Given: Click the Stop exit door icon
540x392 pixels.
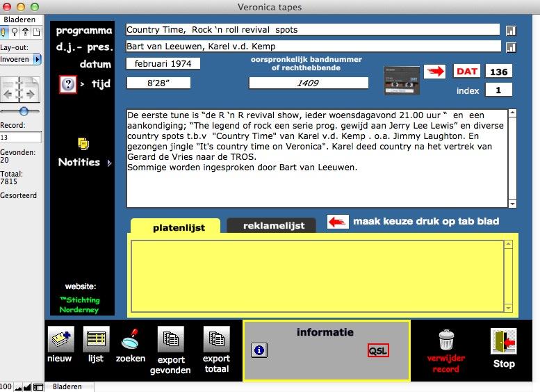Looking at the screenshot, I should click(503, 341).
